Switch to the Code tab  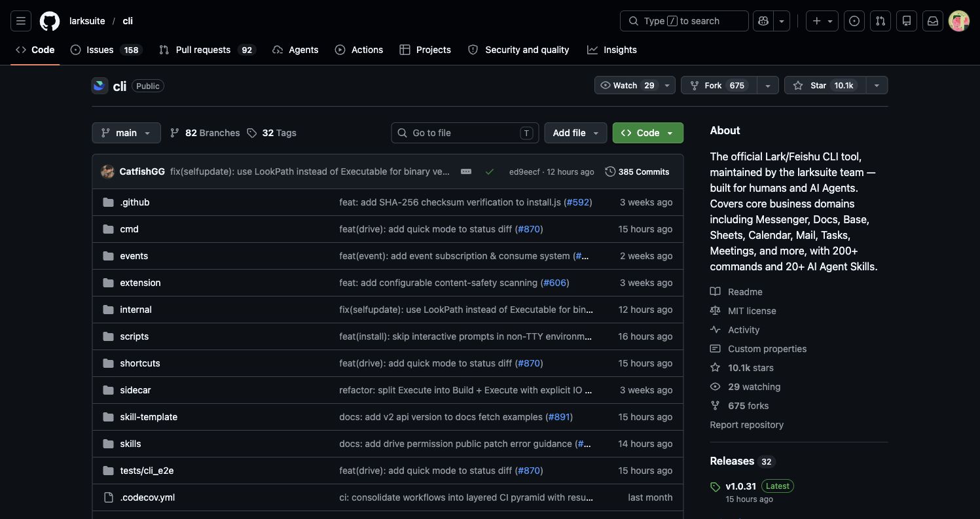pyautogui.click(x=35, y=50)
